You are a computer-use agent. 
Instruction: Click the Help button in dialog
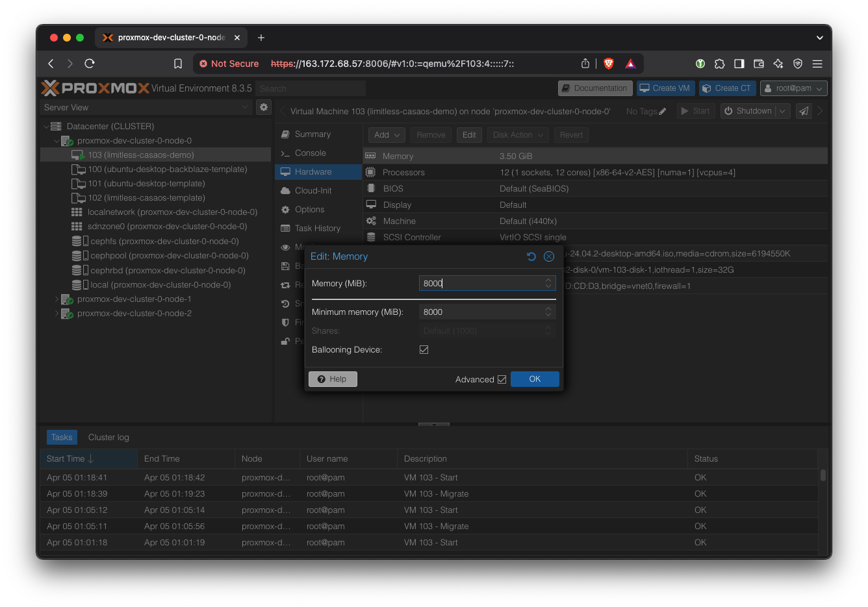(x=333, y=379)
